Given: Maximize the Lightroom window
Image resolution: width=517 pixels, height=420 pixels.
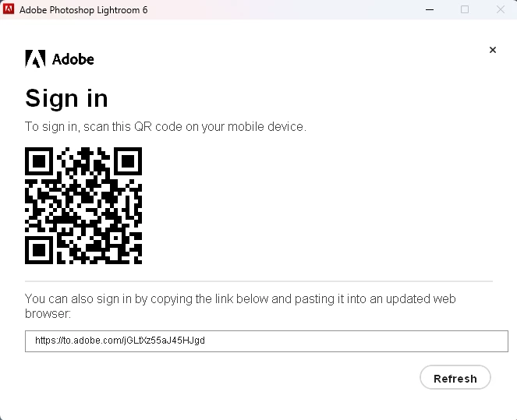Looking at the screenshot, I should pyautogui.click(x=465, y=9).
